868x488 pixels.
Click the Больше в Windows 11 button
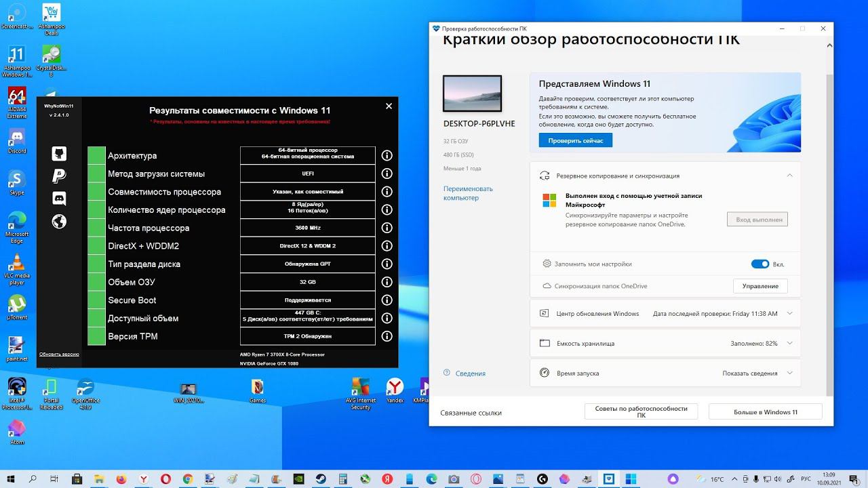(x=766, y=412)
